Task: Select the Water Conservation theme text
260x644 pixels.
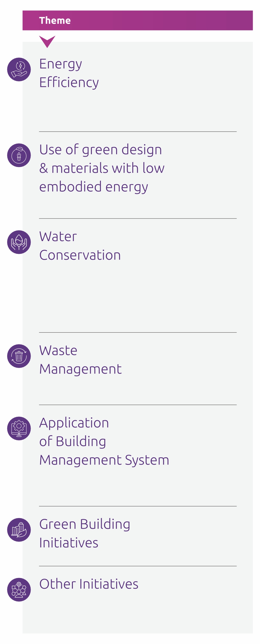Action: pos(80,246)
